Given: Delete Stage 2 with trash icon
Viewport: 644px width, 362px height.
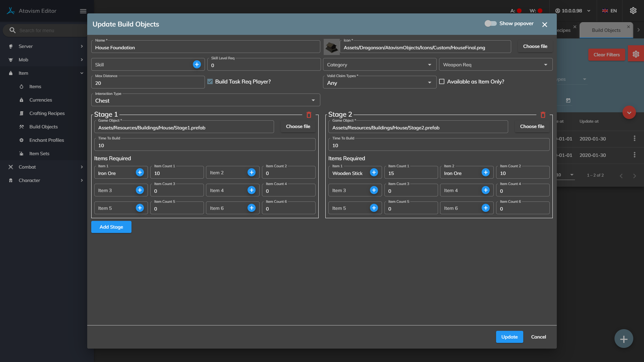Looking at the screenshot, I should tap(543, 115).
